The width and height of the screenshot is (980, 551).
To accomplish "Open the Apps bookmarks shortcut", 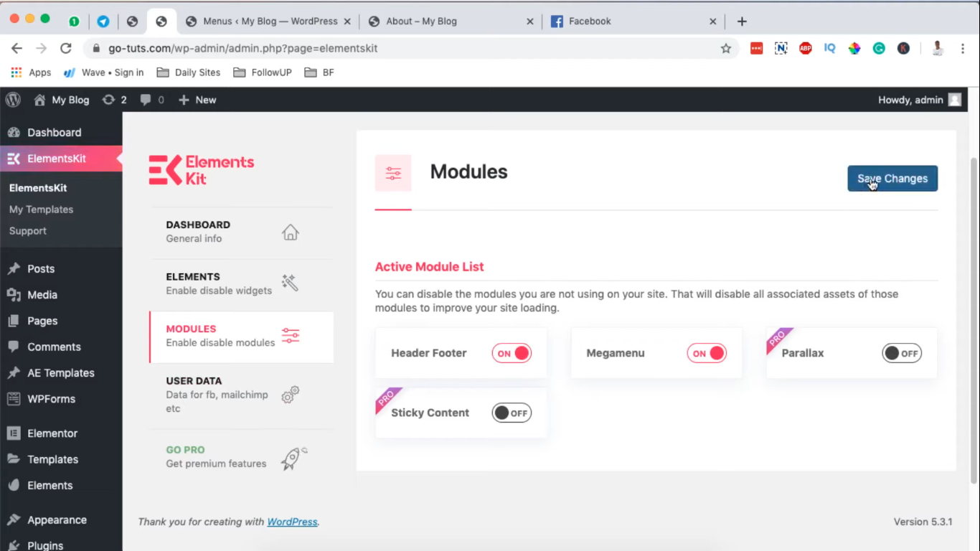I will click(31, 72).
